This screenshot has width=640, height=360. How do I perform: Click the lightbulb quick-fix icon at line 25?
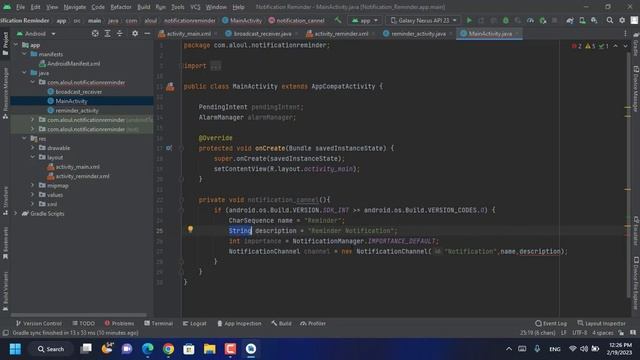190,229
